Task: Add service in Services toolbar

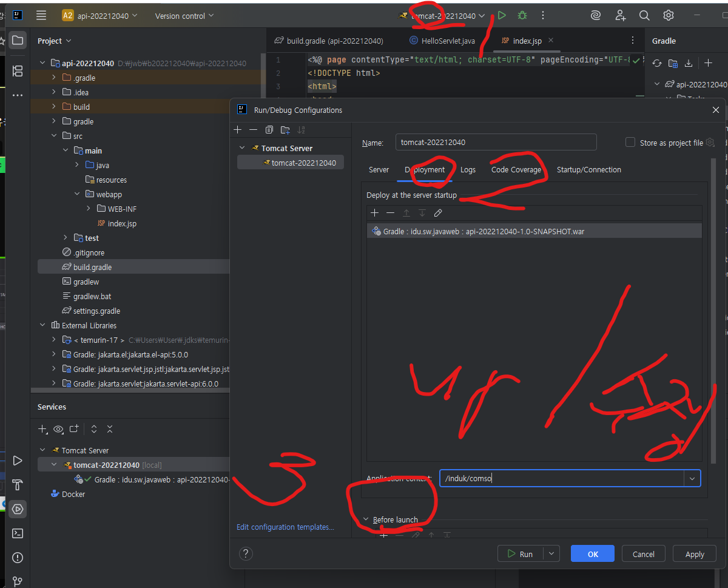Action: [42, 429]
